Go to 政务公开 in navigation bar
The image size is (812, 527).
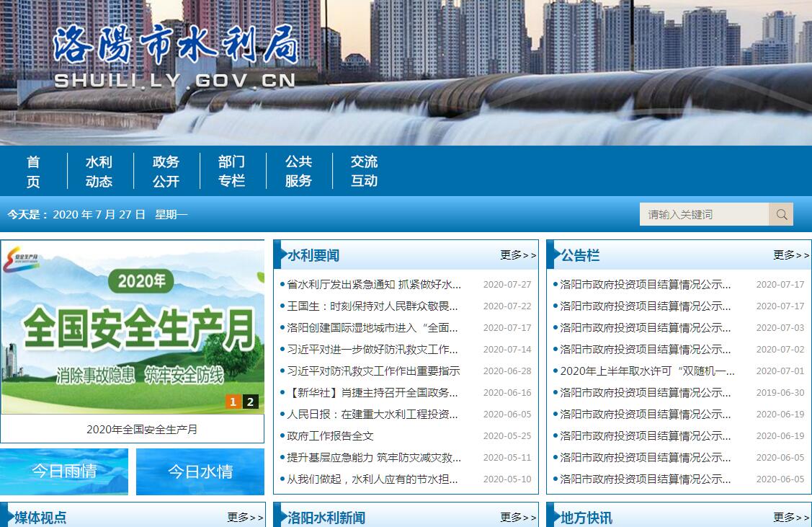point(166,172)
